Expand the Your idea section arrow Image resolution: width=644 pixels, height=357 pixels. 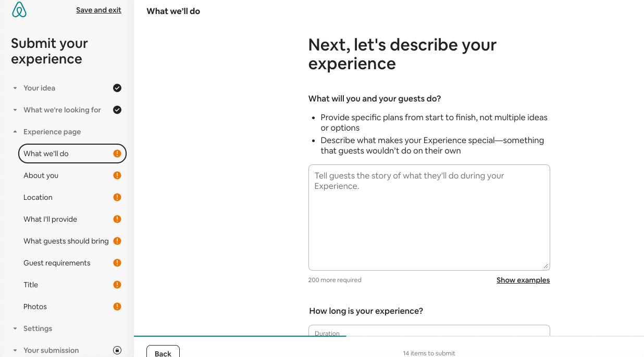(x=15, y=88)
